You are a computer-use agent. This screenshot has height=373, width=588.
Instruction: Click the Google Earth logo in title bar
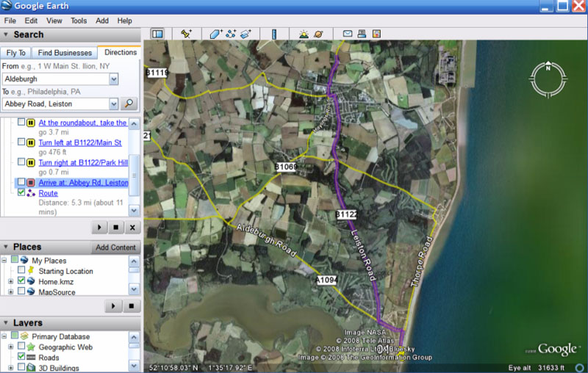point(7,6)
